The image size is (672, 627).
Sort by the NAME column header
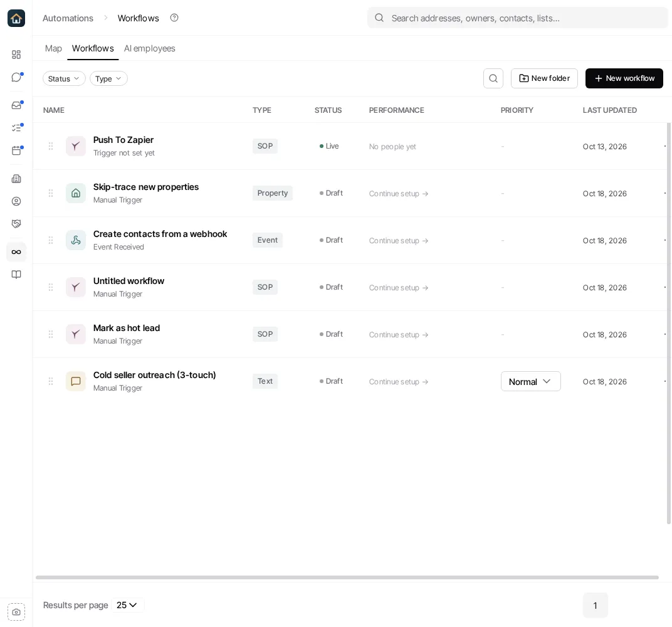pyautogui.click(x=53, y=110)
